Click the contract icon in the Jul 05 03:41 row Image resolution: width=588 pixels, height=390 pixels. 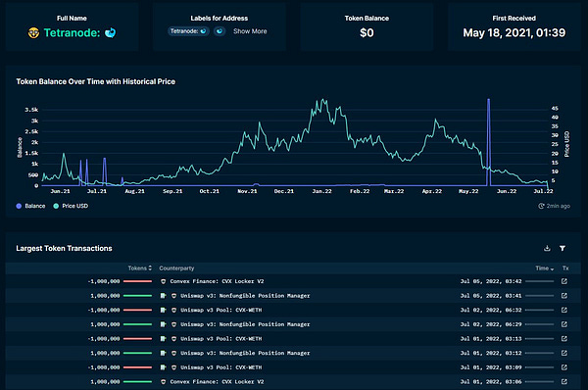pos(163,296)
